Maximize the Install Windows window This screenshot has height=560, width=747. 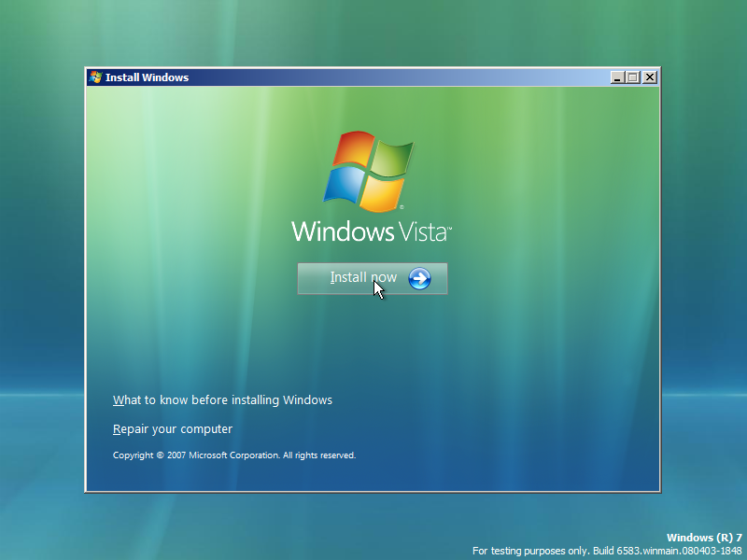tap(633, 77)
